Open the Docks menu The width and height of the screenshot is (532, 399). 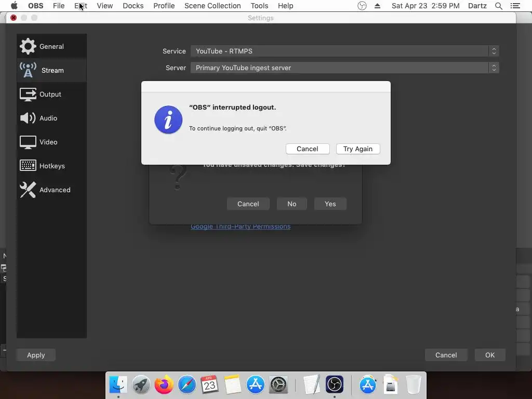coord(133,6)
